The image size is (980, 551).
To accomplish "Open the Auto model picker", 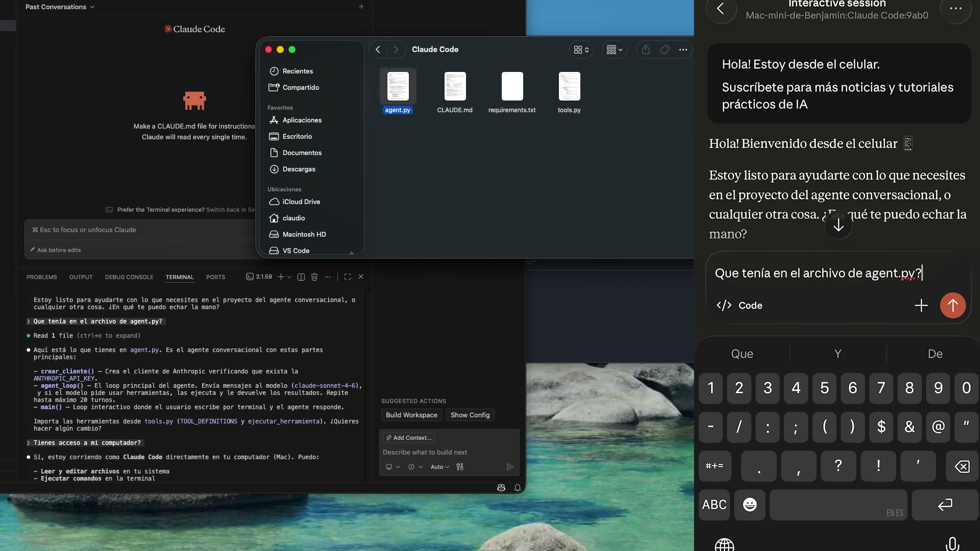I will (x=439, y=467).
